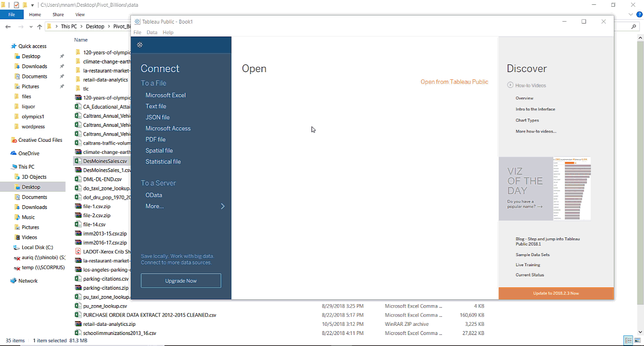
Task: Select parking-citations.csv in file list
Action: click(x=106, y=279)
